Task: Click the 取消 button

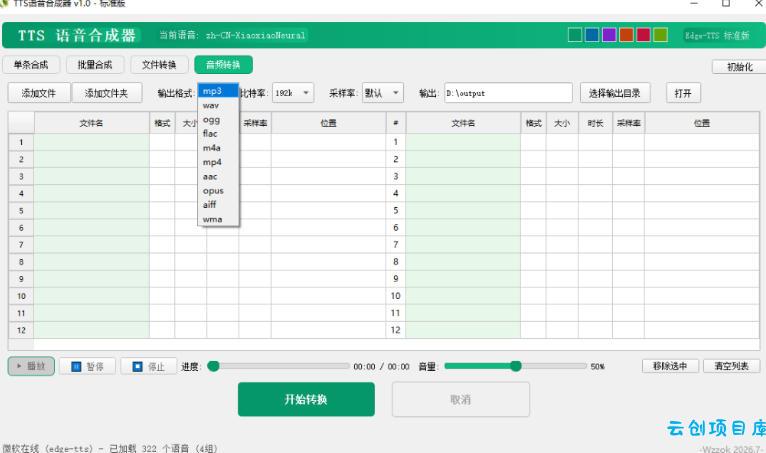Action: pyautogui.click(x=461, y=399)
